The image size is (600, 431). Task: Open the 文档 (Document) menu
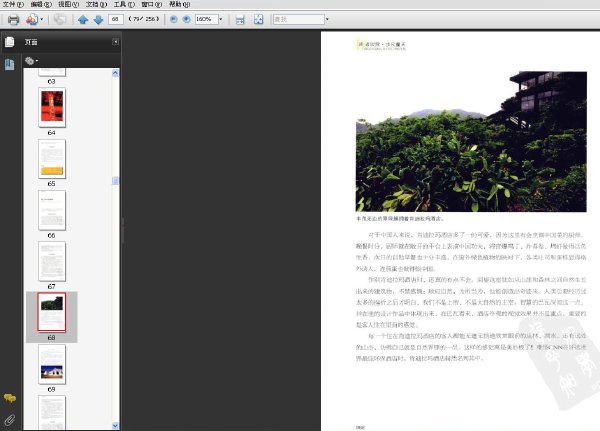(96, 4)
